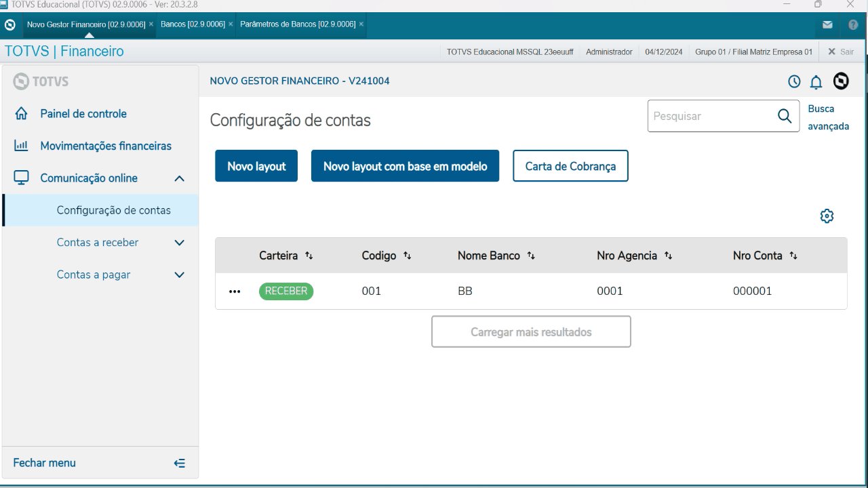Sort the table by the Nro Conta column

(x=793, y=256)
